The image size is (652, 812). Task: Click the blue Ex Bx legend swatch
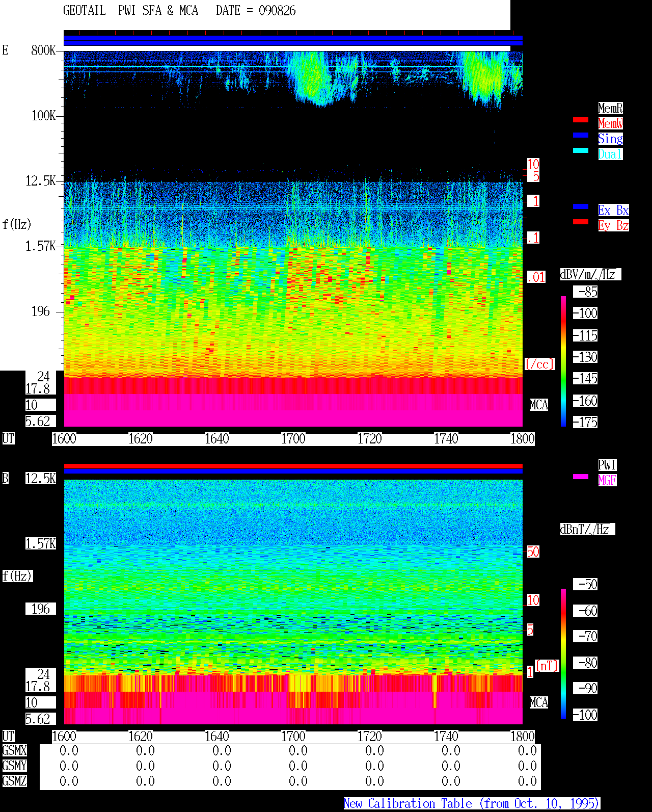click(581, 206)
